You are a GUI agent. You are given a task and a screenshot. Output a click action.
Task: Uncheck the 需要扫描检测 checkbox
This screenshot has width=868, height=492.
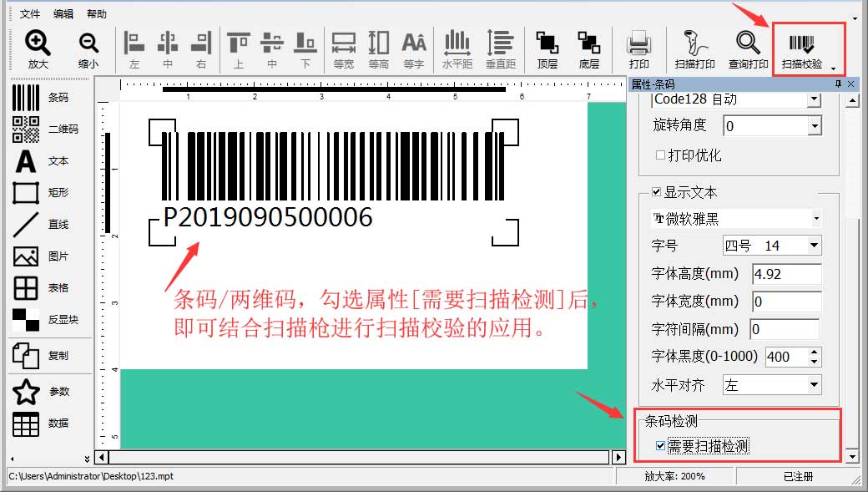pos(661,446)
